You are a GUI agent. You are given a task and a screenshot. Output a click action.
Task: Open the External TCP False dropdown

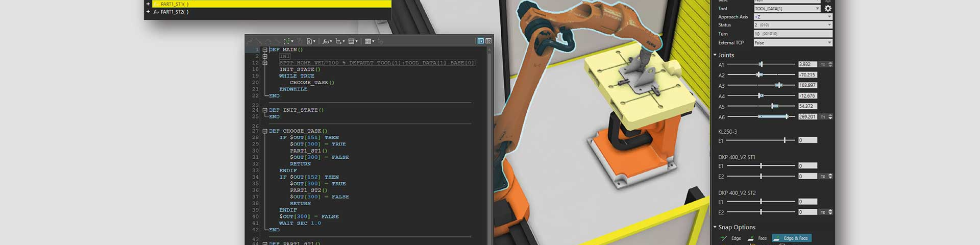[x=793, y=42]
